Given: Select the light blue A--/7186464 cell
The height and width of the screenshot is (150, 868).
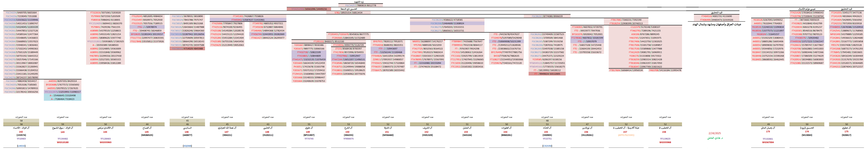Looking at the screenshot, I should pos(62,99).
